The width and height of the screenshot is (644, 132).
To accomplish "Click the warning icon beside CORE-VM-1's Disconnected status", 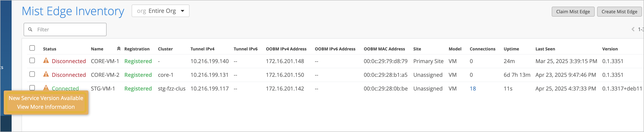I will pyautogui.click(x=46, y=61).
